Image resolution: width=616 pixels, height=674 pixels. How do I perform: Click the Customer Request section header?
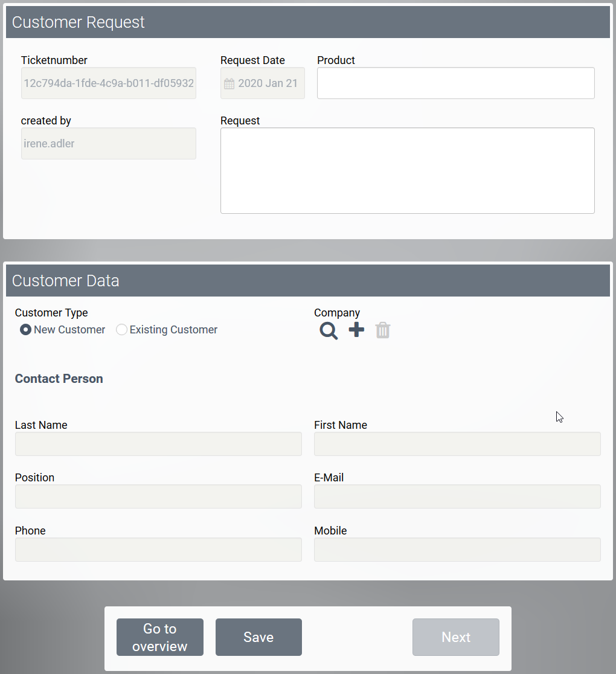click(x=308, y=22)
